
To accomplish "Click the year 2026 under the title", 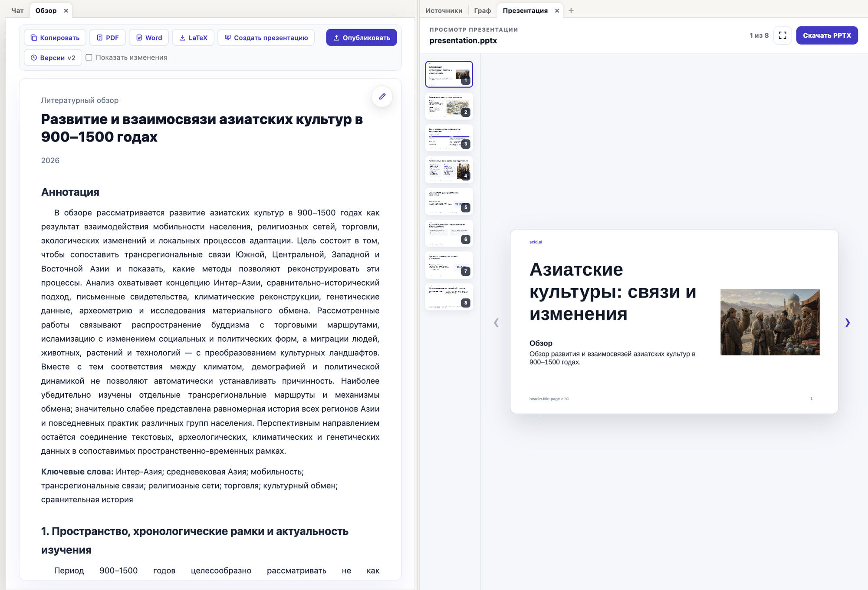I will 50,160.
